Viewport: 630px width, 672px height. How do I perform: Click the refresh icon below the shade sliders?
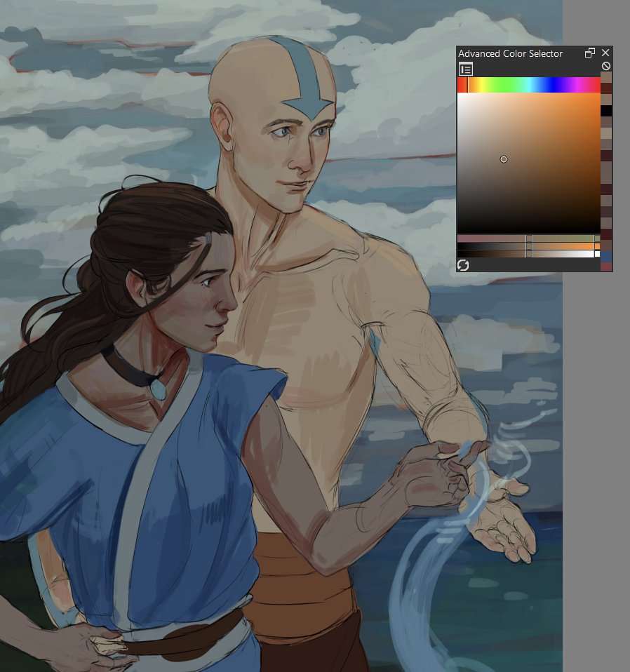coord(463,265)
